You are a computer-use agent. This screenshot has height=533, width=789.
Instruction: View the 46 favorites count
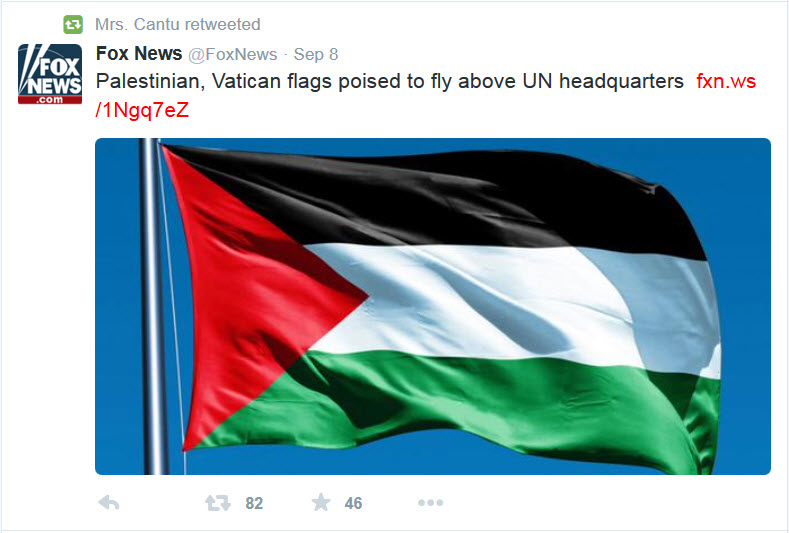(x=353, y=503)
